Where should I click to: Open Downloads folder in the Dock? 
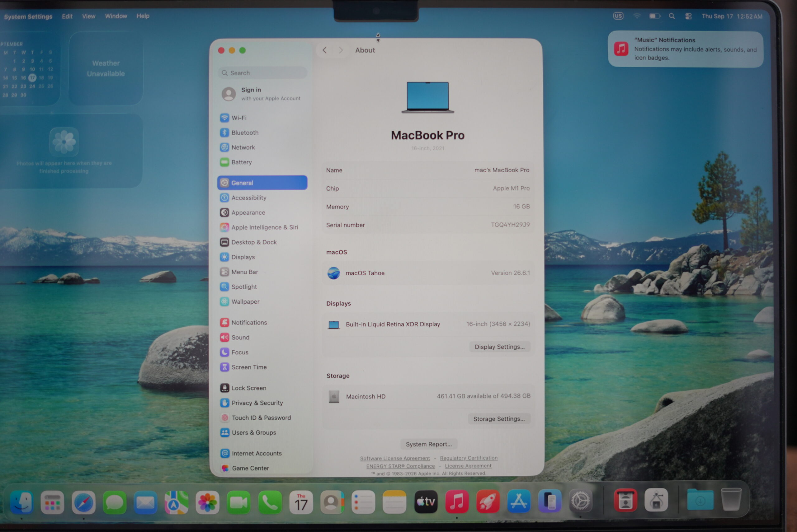click(700, 499)
